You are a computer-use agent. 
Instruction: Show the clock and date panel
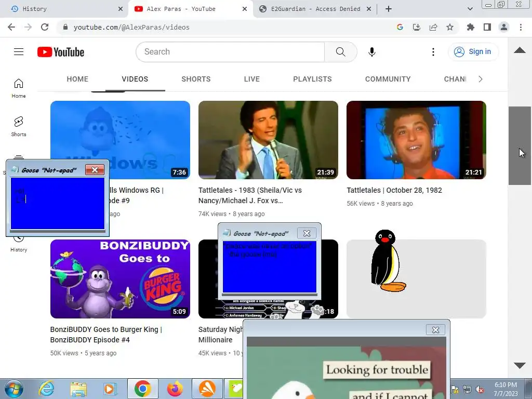(506, 389)
